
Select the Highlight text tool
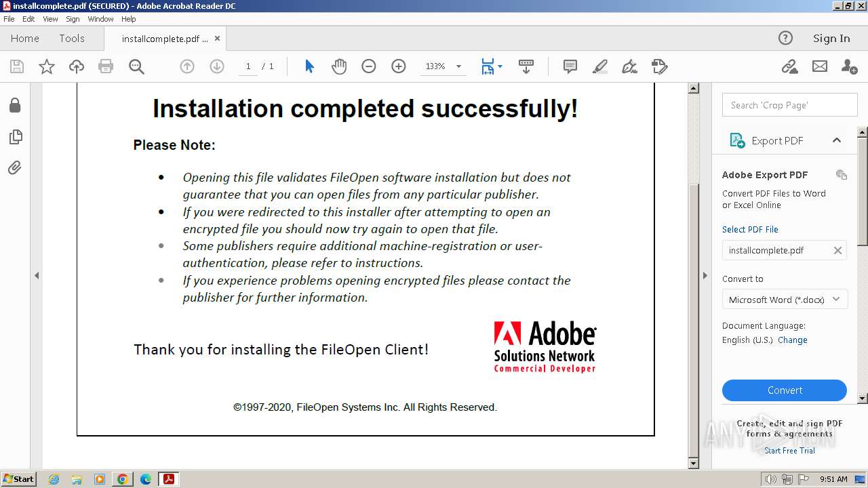(x=600, y=66)
